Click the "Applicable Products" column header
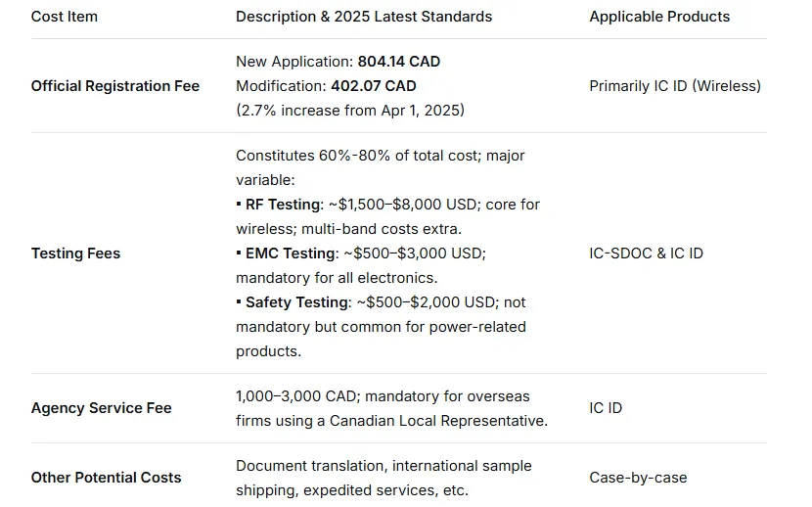 tap(659, 17)
